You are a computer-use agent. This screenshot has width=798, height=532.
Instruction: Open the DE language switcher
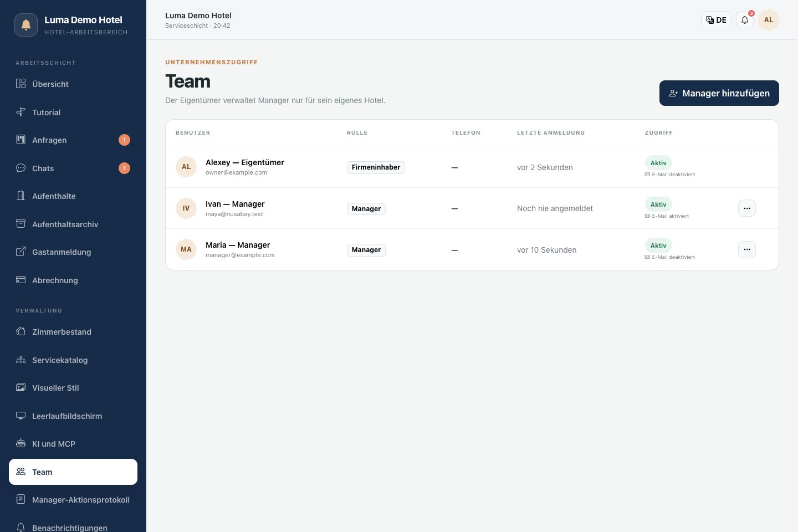716,20
